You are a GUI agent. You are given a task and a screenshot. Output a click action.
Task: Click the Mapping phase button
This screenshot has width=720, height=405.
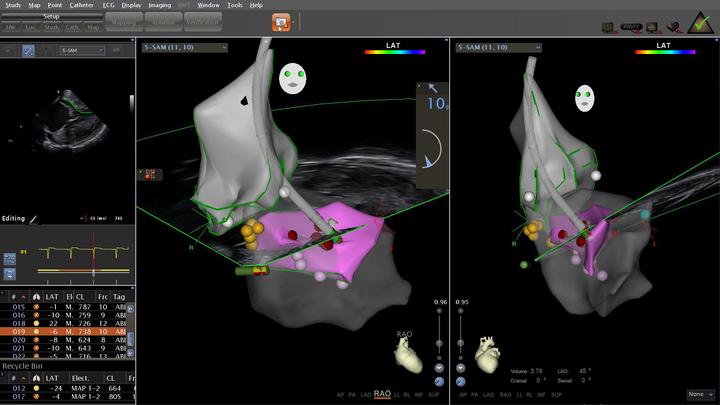(123, 22)
